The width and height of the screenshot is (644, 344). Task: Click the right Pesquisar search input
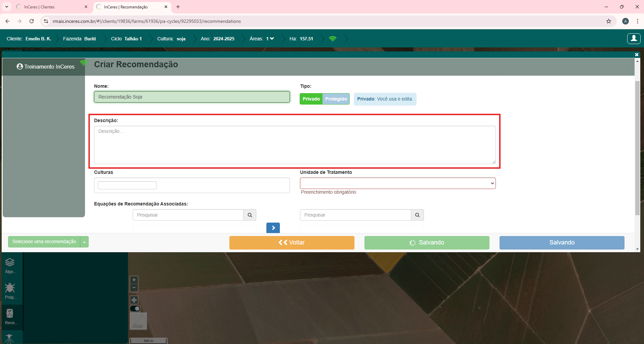click(x=355, y=215)
